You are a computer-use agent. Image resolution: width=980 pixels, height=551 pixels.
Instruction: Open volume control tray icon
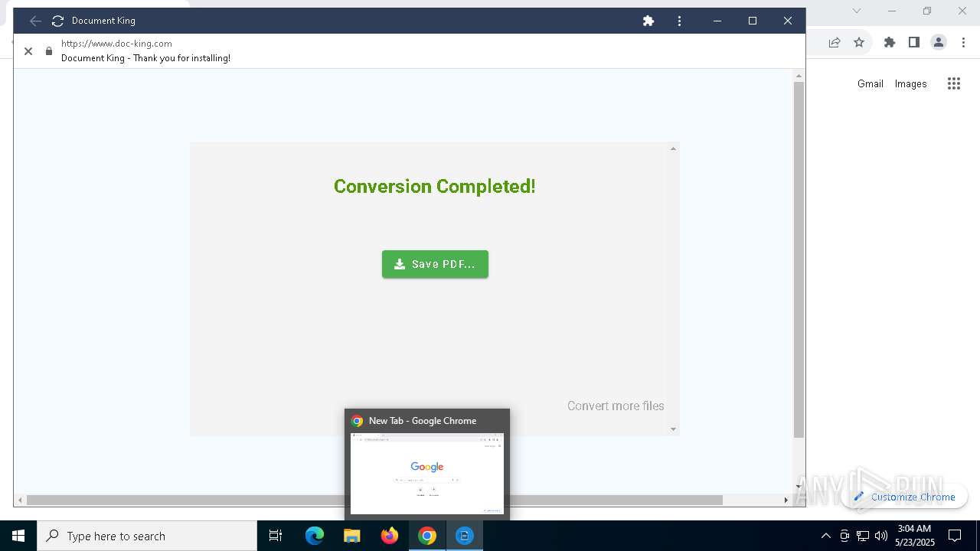click(881, 536)
